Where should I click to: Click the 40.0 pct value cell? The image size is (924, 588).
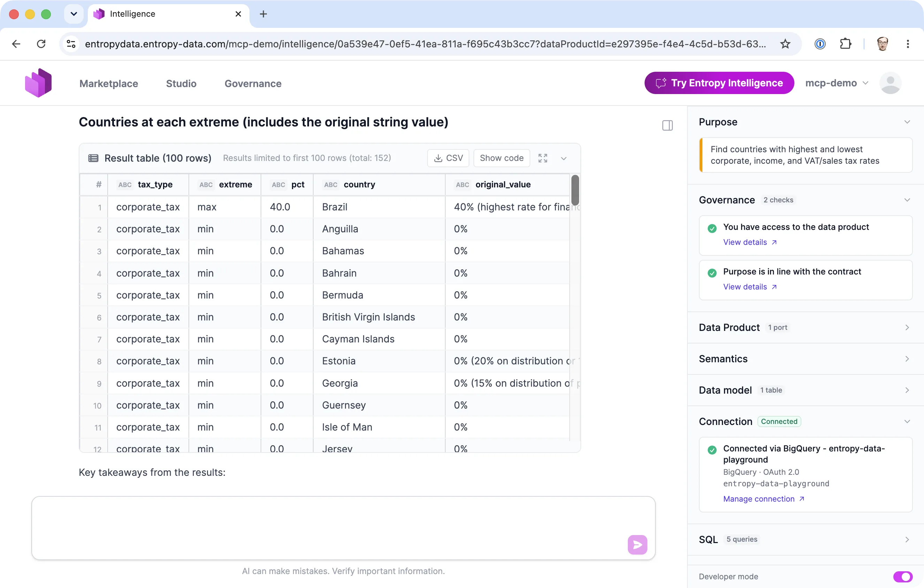point(287,207)
